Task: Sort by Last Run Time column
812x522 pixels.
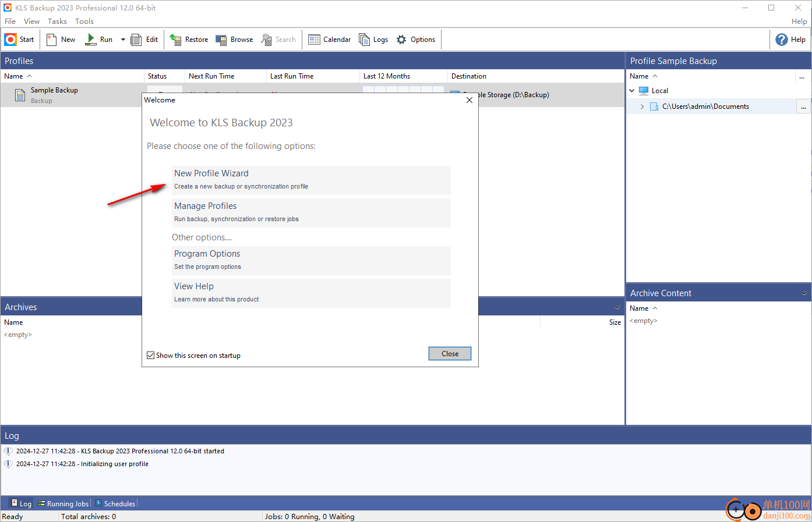Action: (313, 76)
